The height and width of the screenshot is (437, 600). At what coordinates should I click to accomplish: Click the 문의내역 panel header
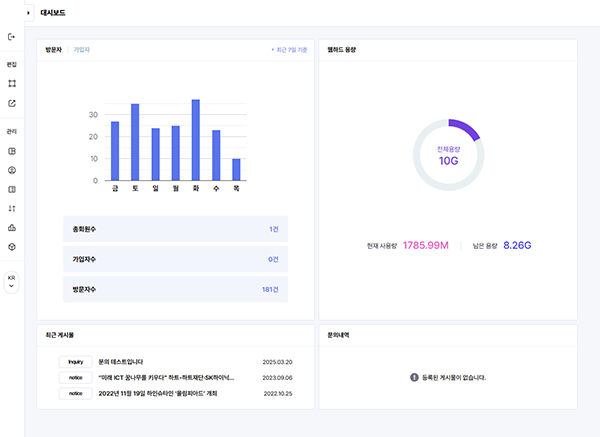[338, 335]
